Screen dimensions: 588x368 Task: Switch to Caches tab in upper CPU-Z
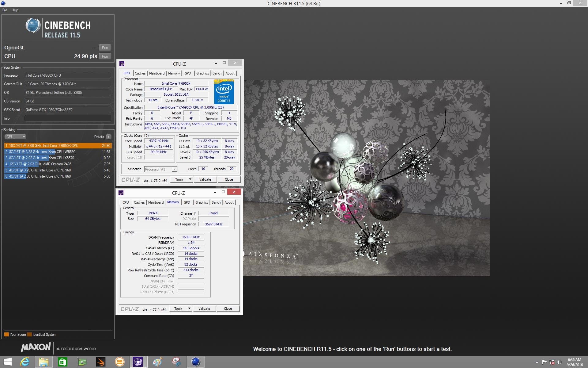(140, 73)
